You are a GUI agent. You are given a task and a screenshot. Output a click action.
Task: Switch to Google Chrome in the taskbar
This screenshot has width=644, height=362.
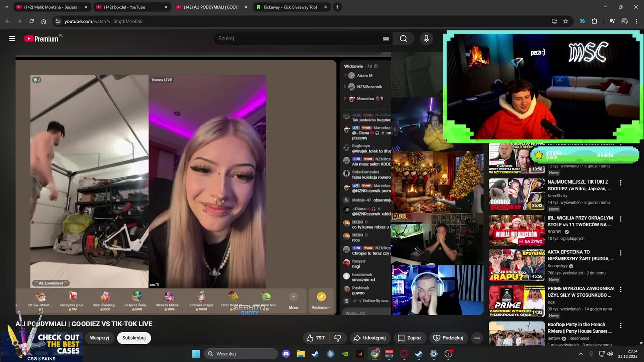point(375,354)
